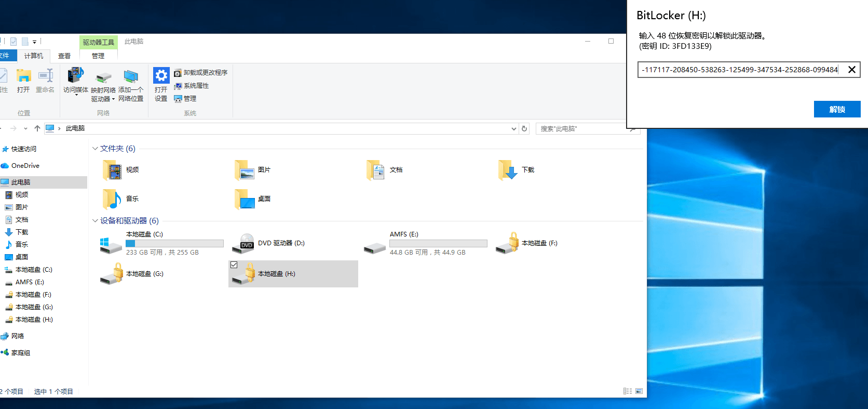
Task: Open recent locations dropdown arrow
Action: tap(25, 129)
